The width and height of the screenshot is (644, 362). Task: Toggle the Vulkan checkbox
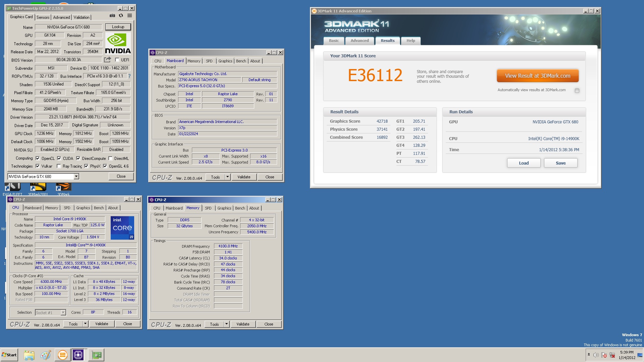coord(38,166)
